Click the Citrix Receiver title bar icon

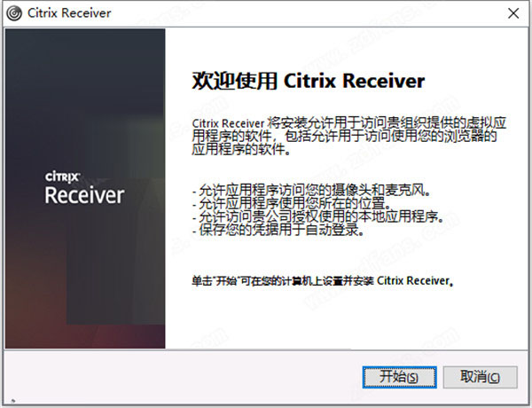pos(14,13)
